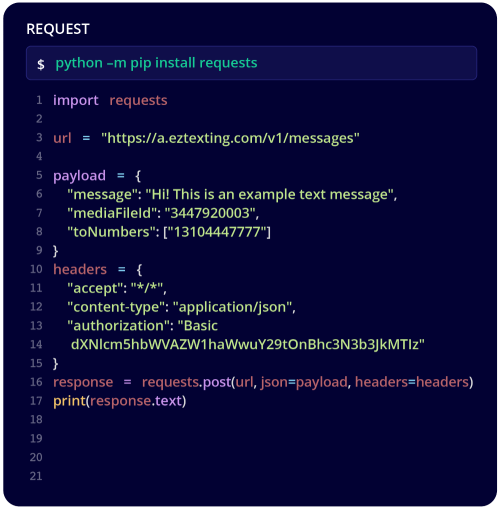Click the 'post' method on line 16
The height and width of the screenshot is (509, 500).
(217, 382)
